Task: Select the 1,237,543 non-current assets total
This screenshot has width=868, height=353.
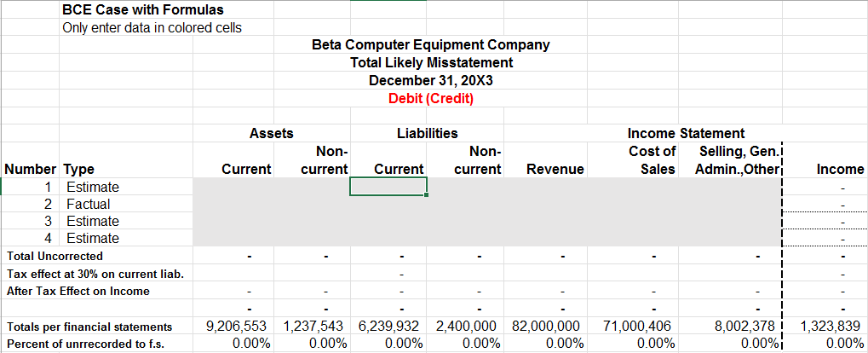Action: 315,326
